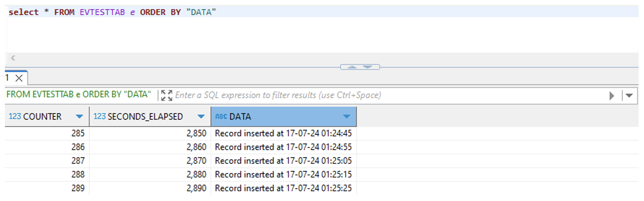Apply the filter using the arrow button

(x=612, y=96)
